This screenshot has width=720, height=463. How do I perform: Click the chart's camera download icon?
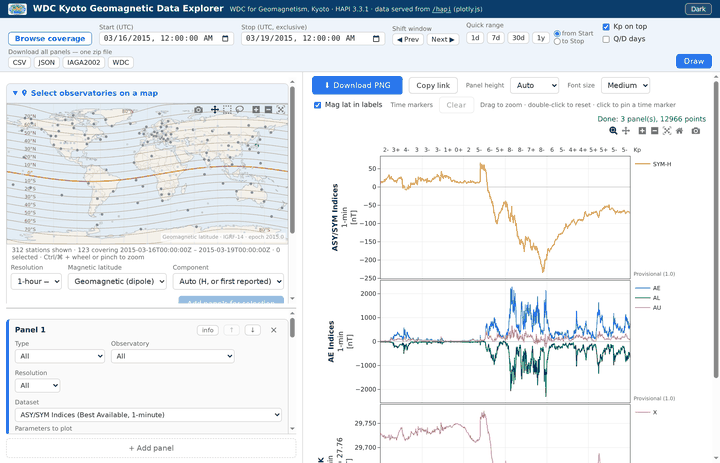click(x=696, y=131)
